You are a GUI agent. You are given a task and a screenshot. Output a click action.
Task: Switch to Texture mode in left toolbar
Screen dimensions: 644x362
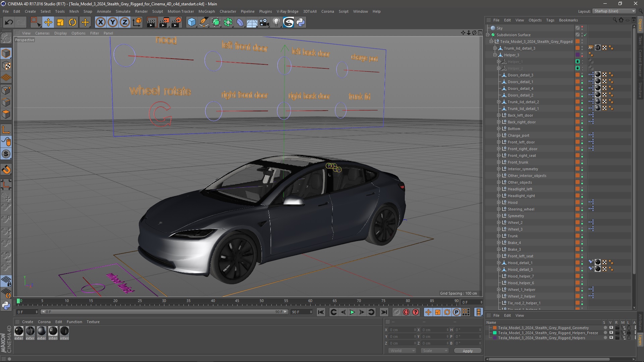pos(6,66)
